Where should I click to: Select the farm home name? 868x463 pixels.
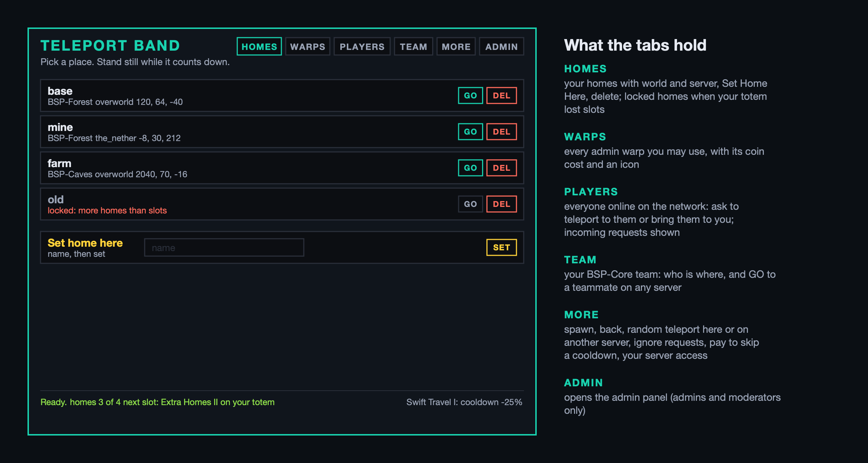(59, 163)
